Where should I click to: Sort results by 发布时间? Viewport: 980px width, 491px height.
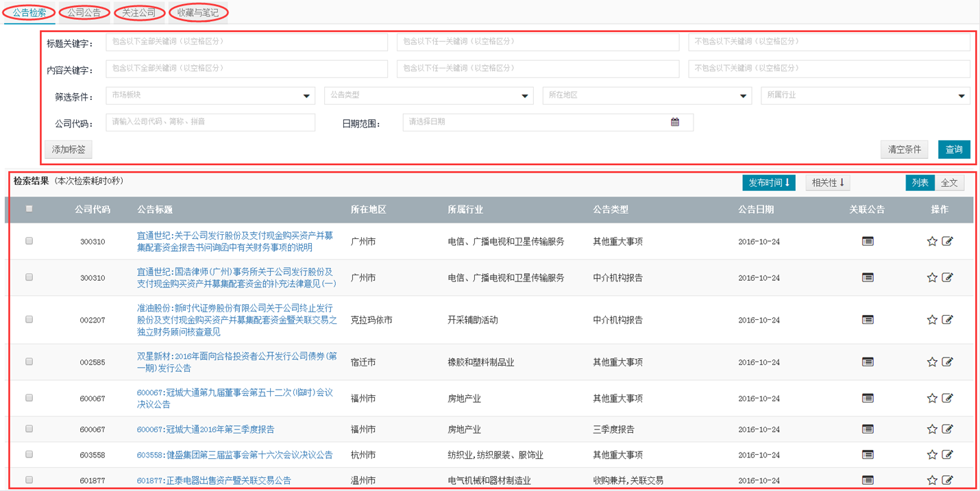tap(769, 183)
